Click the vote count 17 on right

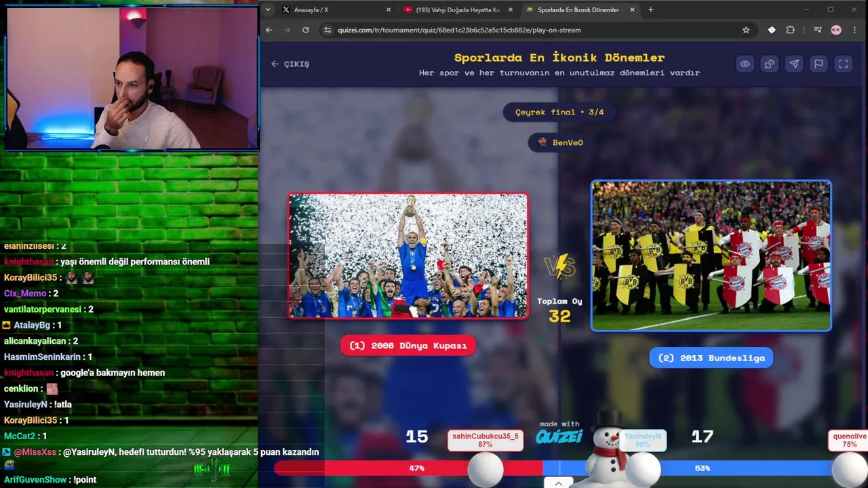[x=702, y=437]
